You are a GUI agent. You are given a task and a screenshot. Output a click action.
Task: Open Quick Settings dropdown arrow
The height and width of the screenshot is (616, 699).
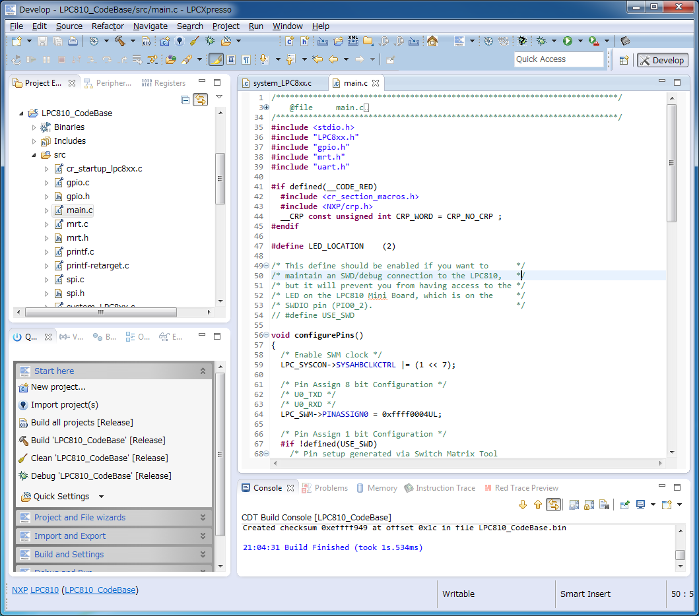[x=101, y=497]
